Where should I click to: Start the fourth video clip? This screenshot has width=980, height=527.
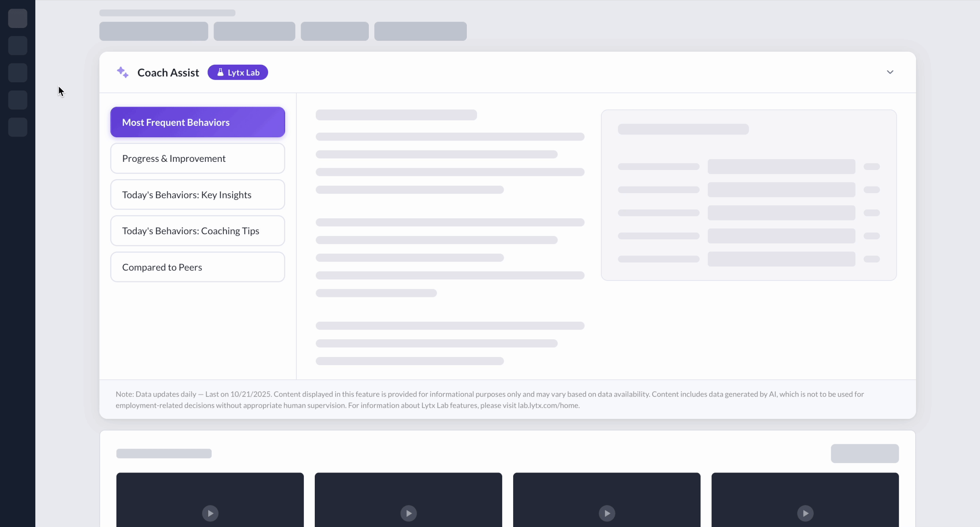(x=805, y=513)
